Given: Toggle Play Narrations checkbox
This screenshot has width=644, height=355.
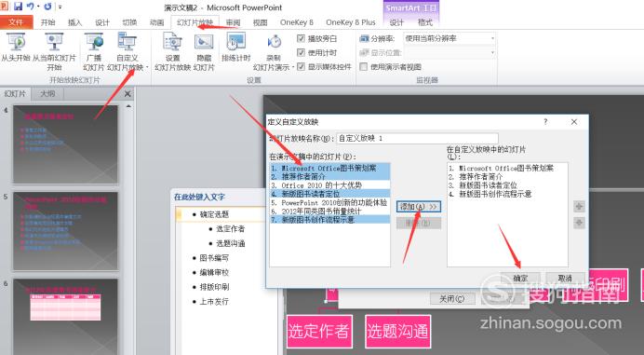Looking at the screenshot, I should 301,38.
